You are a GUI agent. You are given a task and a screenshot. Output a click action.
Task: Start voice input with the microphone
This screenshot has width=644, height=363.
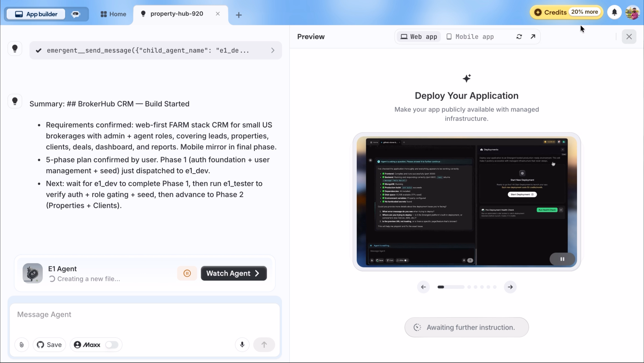[242, 345]
